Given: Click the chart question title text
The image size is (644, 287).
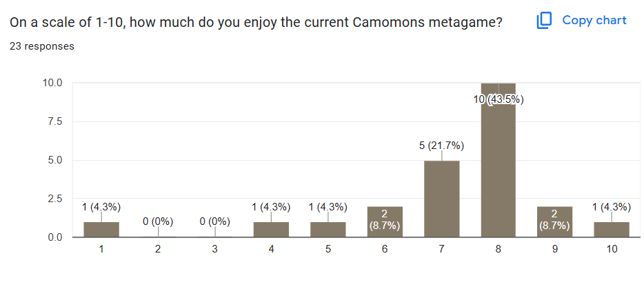Looking at the screenshot, I should click(256, 22).
